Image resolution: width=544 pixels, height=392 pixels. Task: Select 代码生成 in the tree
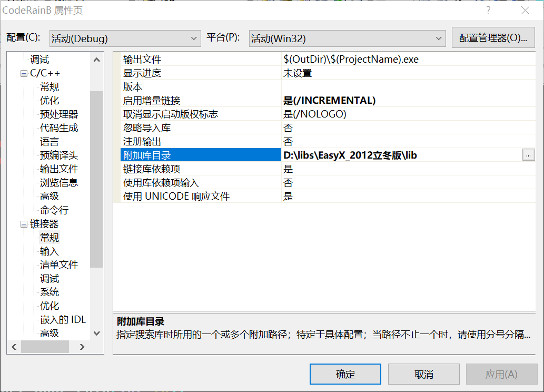tap(59, 128)
